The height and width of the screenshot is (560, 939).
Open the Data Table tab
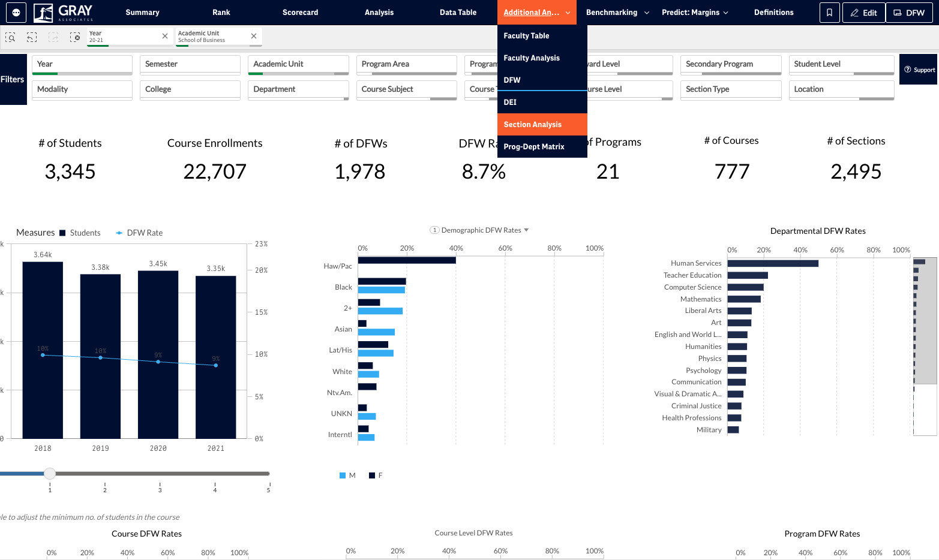(458, 13)
